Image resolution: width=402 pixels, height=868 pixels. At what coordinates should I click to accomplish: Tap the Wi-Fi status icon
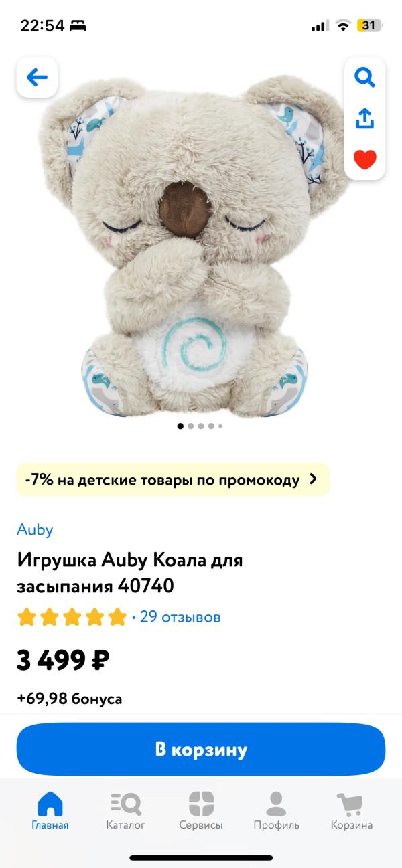pos(344,26)
